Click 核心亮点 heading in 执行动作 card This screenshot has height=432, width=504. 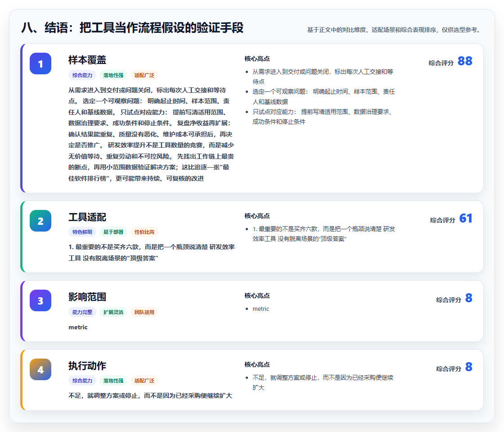coord(257,364)
